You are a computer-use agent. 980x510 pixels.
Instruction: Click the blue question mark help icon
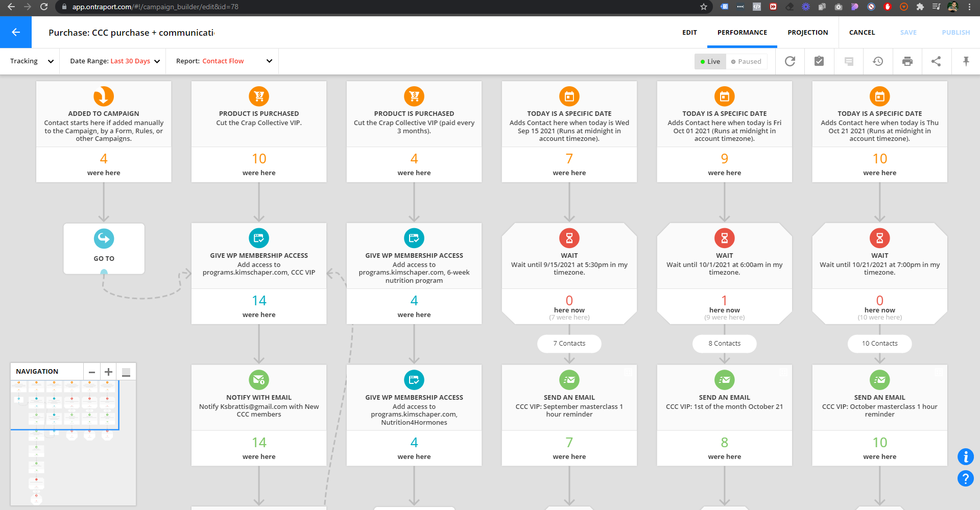coord(966,478)
